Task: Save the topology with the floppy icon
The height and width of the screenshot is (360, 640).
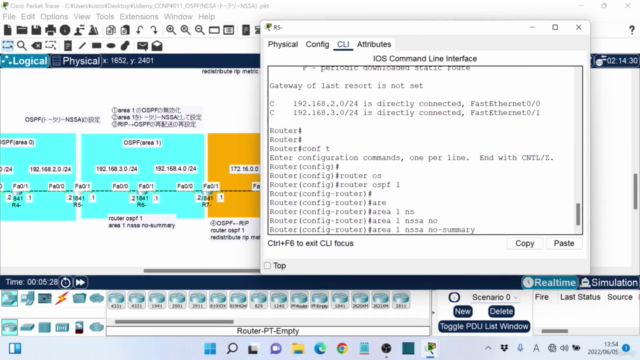Action: (x=36, y=30)
